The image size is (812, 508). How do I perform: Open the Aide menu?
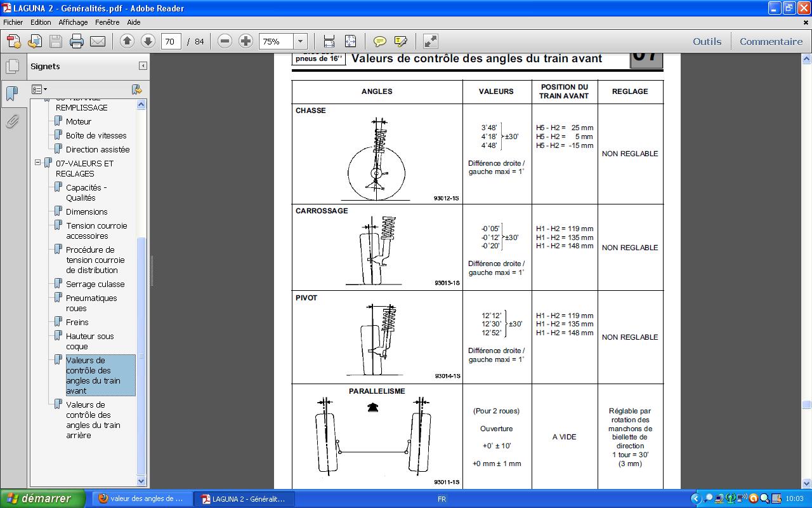pos(133,22)
